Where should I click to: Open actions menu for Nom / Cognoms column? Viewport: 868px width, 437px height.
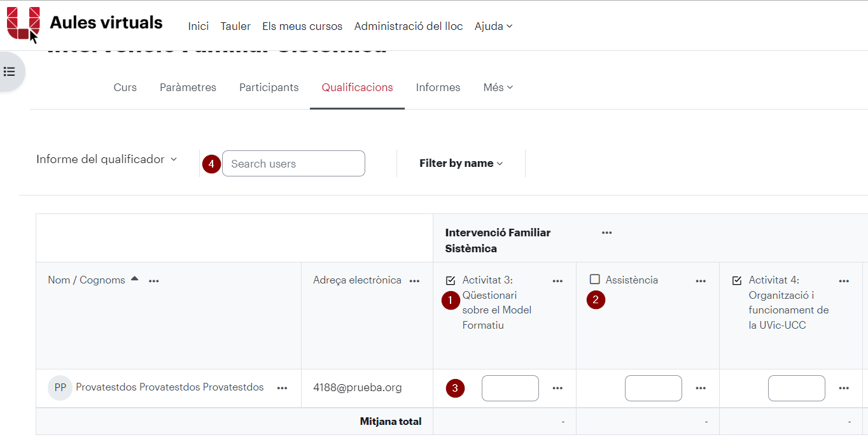point(154,281)
